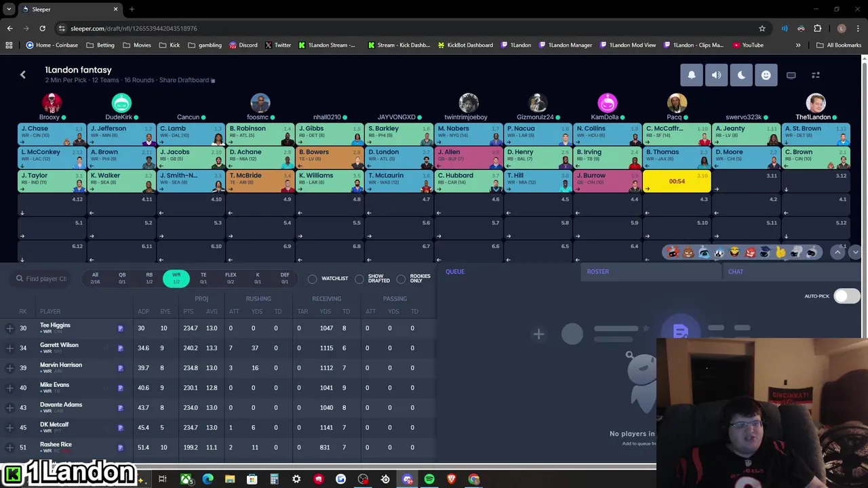868x488 pixels.
Task: Open the smiley reactions button
Action: tap(766, 75)
